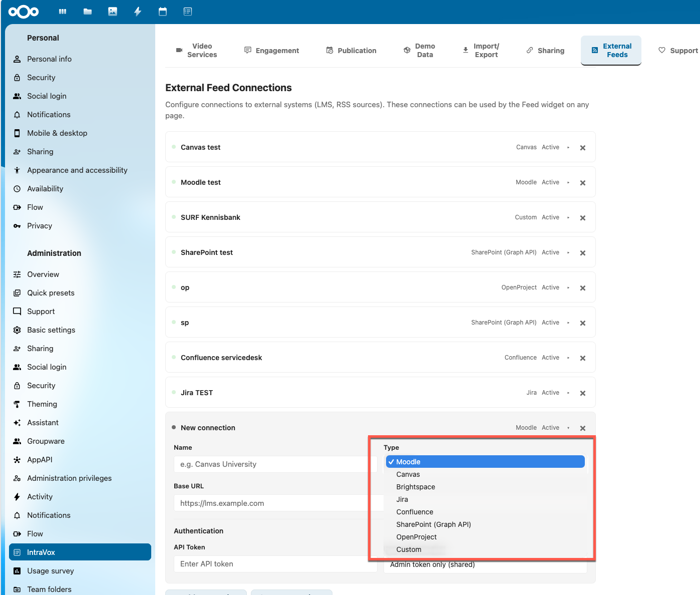The height and width of the screenshot is (595, 700).
Task: Open Appearance and accessibility settings
Action: (80, 170)
